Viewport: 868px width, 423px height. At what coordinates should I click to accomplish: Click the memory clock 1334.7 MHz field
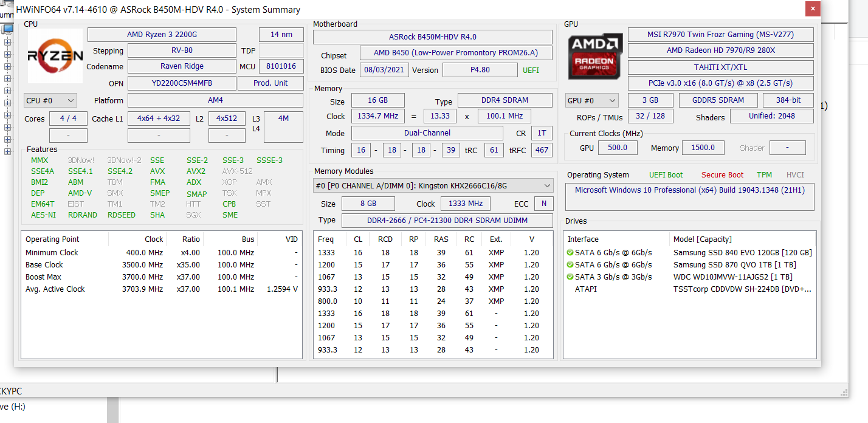point(377,116)
